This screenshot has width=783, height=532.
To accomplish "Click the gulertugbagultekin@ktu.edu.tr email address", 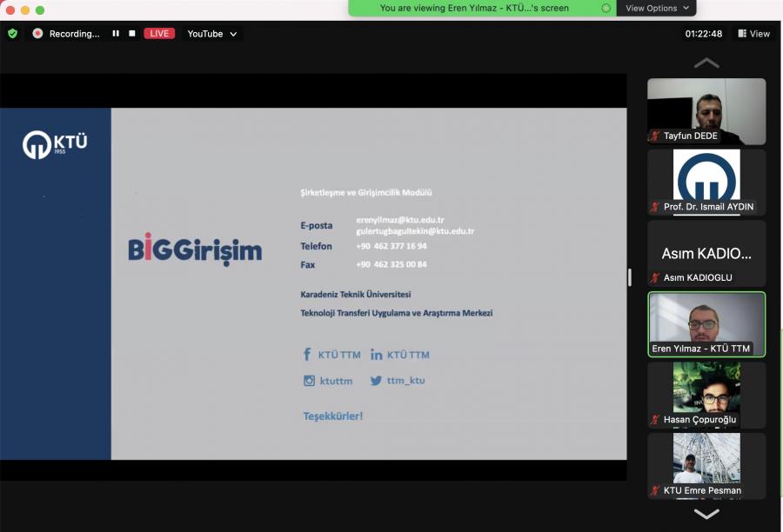I will (x=415, y=231).
